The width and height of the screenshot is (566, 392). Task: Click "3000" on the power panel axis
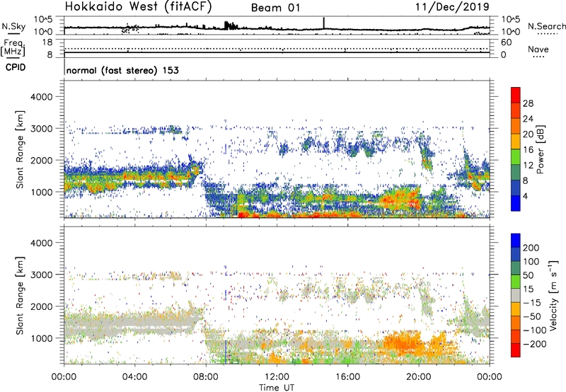[42, 129]
